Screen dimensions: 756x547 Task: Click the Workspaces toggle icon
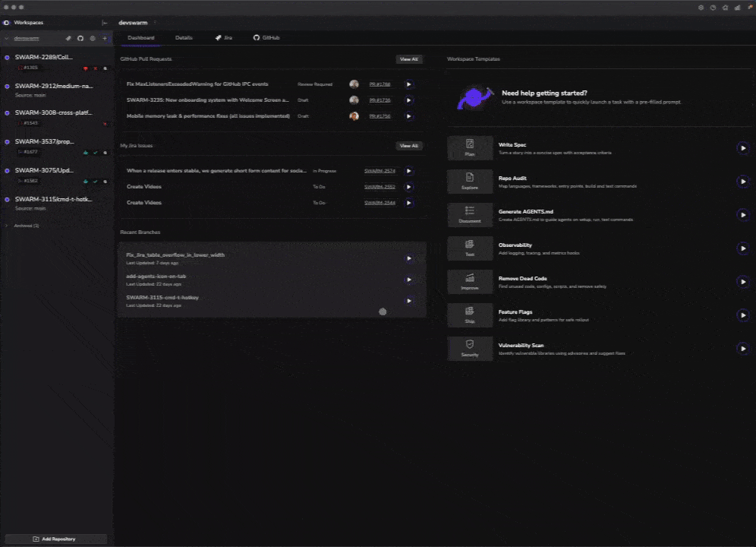(x=6, y=23)
